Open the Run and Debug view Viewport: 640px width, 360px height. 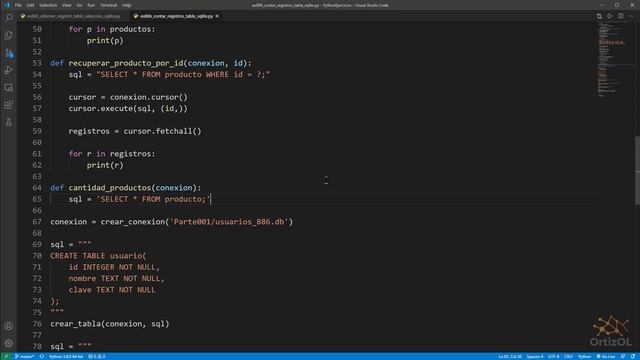click(x=9, y=70)
